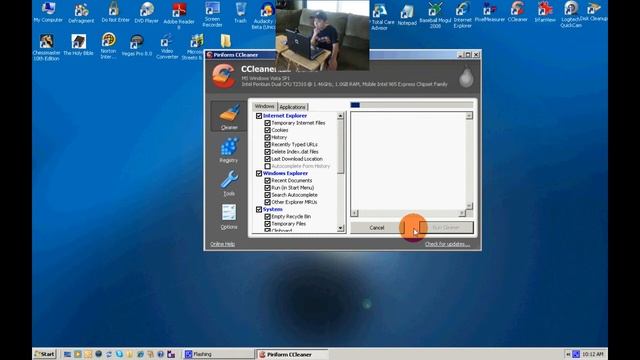Uncheck the History checkbox

coord(267,137)
